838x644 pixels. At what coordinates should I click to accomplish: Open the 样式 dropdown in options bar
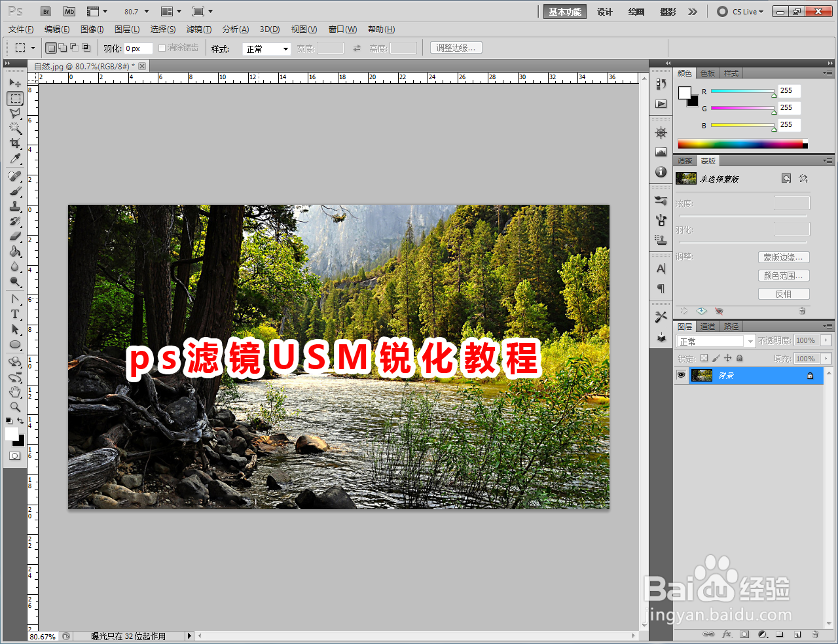[x=266, y=48]
